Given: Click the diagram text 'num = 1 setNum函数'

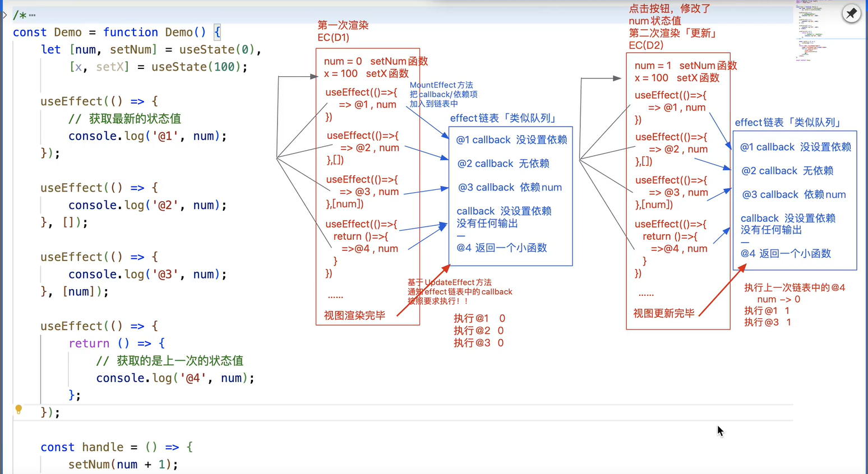Looking at the screenshot, I should click(x=686, y=66).
